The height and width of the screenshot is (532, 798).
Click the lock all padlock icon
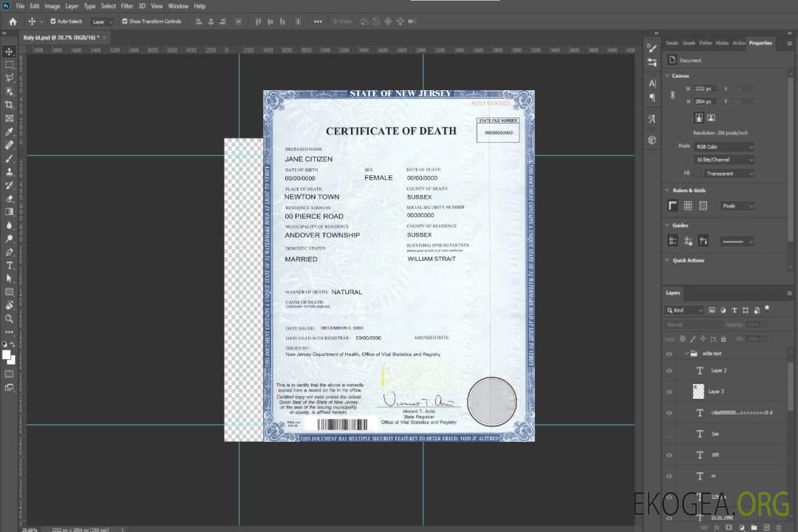click(x=723, y=339)
